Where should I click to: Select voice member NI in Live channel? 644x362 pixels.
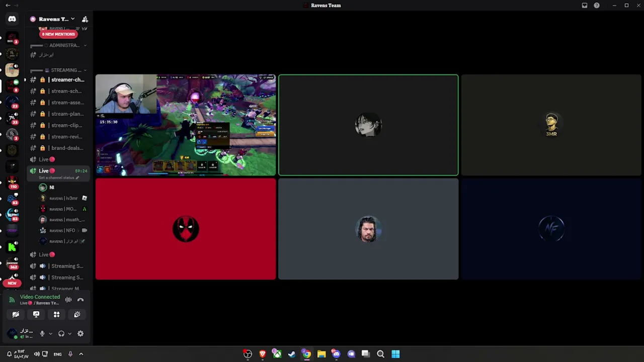click(x=63, y=188)
